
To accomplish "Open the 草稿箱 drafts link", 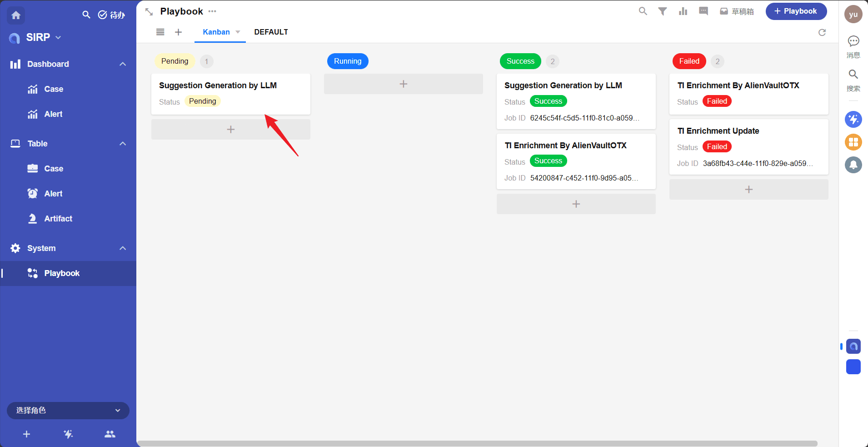I will (x=737, y=11).
